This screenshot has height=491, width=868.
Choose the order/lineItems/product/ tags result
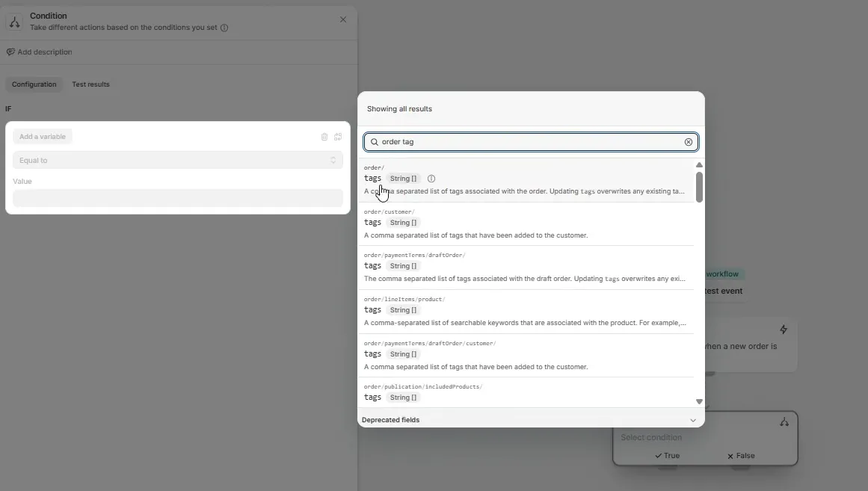point(526,312)
